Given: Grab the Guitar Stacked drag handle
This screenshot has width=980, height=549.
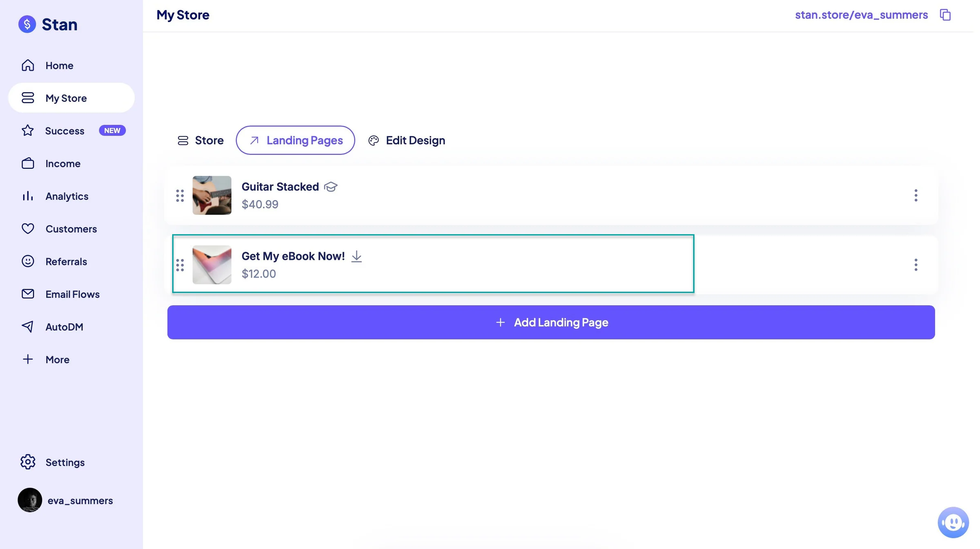Looking at the screenshot, I should (x=180, y=196).
